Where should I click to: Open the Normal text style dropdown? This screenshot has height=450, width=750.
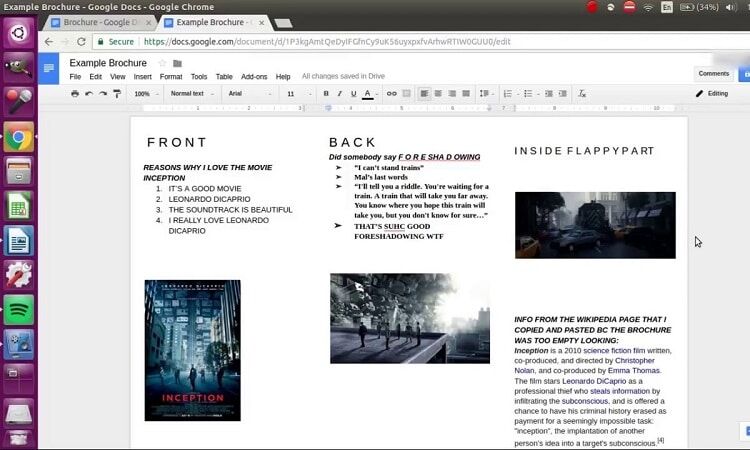click(x=192, y=94)
